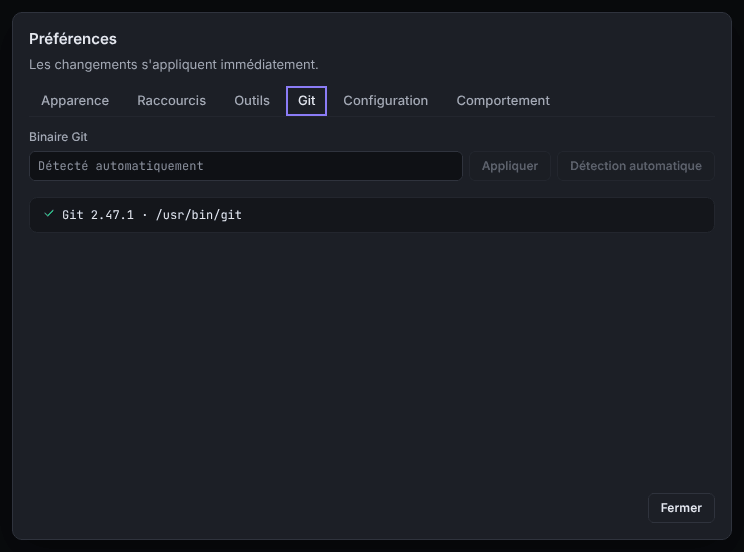The height and width of the screenshot is (552, 744).
Task: Select the Outils tab
Action: click(x=252, y=101)
